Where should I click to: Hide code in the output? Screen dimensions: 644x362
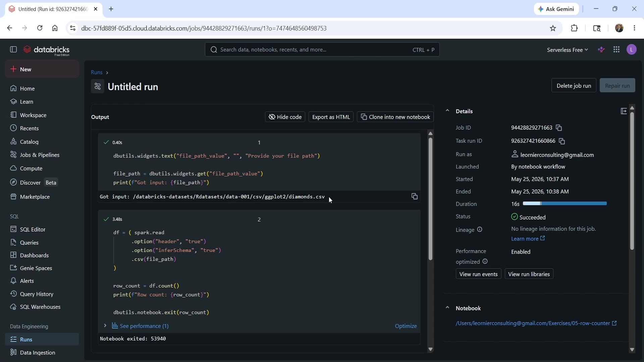[x=285, y=117]
